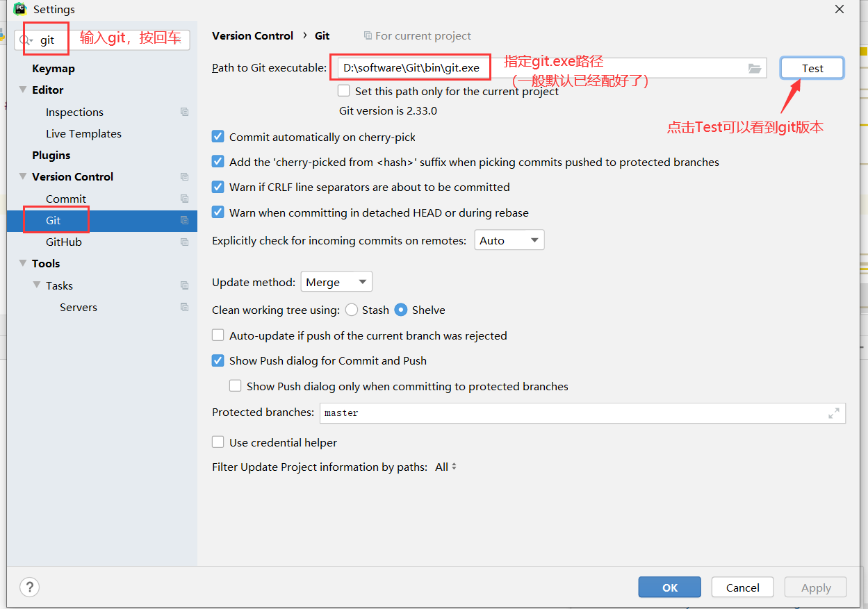868x609 pixels.
Task: Toggle Show Push dialog for Commit and Push
Action: click(218, 360)
